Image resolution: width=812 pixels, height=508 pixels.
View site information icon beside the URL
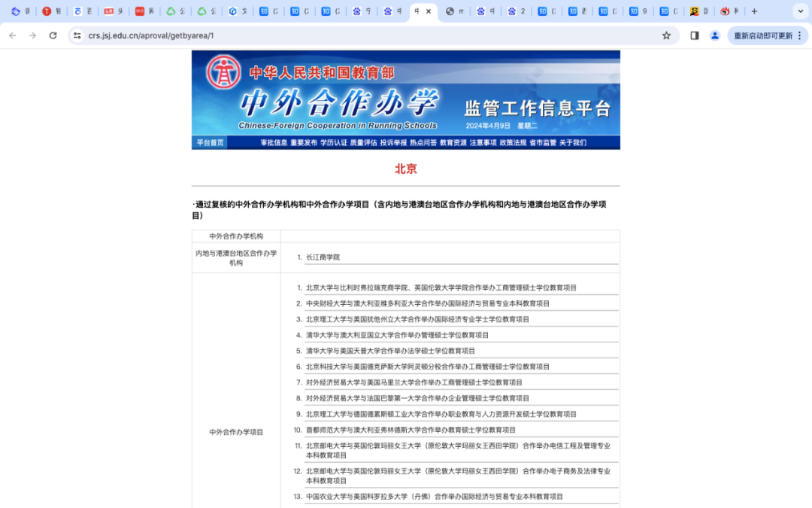coord(77,36)
